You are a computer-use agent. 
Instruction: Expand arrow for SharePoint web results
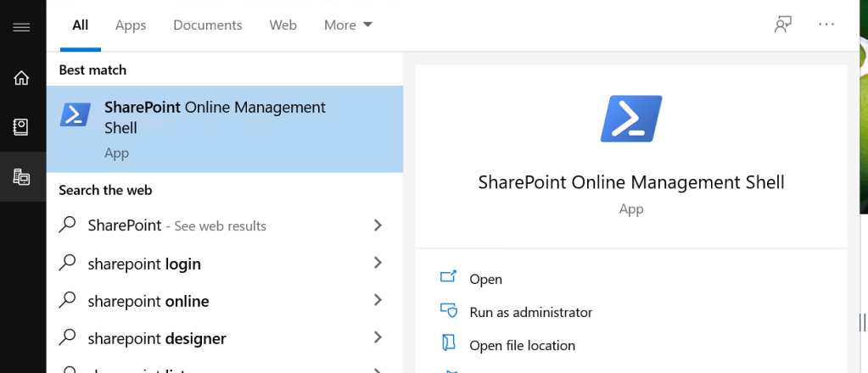click(x=378, y=225)
